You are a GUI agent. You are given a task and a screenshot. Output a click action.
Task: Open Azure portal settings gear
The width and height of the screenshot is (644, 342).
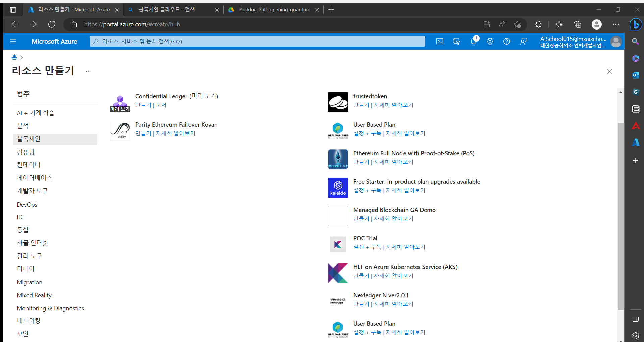coord(490,41)
